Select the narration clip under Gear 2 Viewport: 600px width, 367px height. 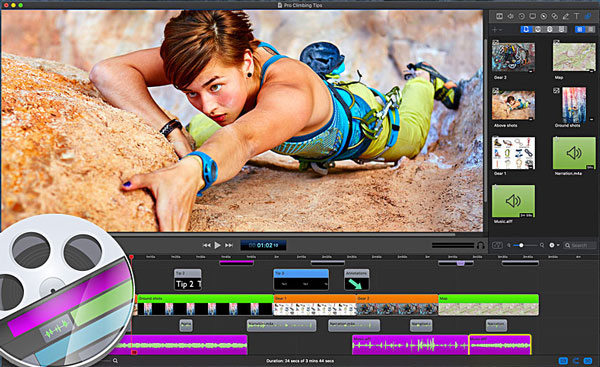click(354, 325)
